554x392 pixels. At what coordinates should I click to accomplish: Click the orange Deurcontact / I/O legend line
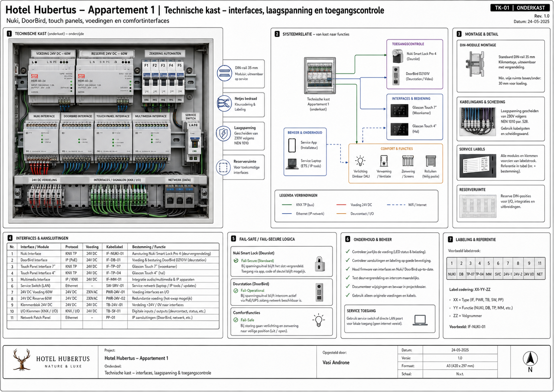click(x=341, y=214)
